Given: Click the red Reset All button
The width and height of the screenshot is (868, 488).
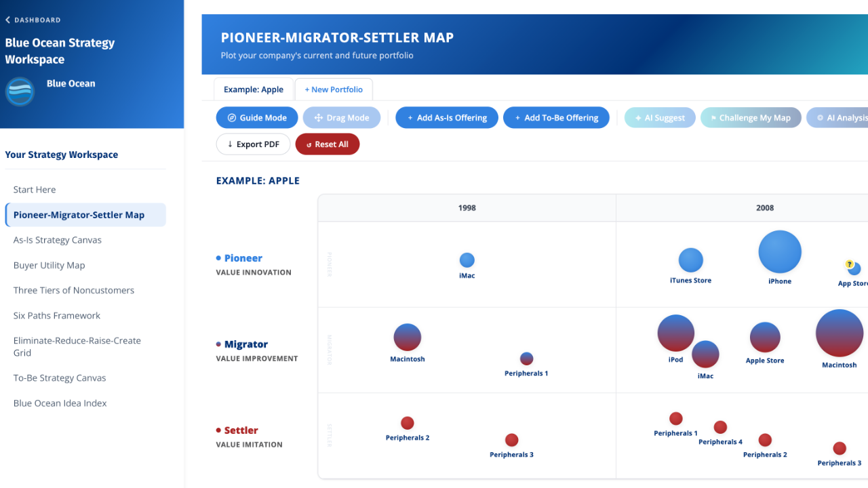Looking at the screenshot, I should click(328, 144).
